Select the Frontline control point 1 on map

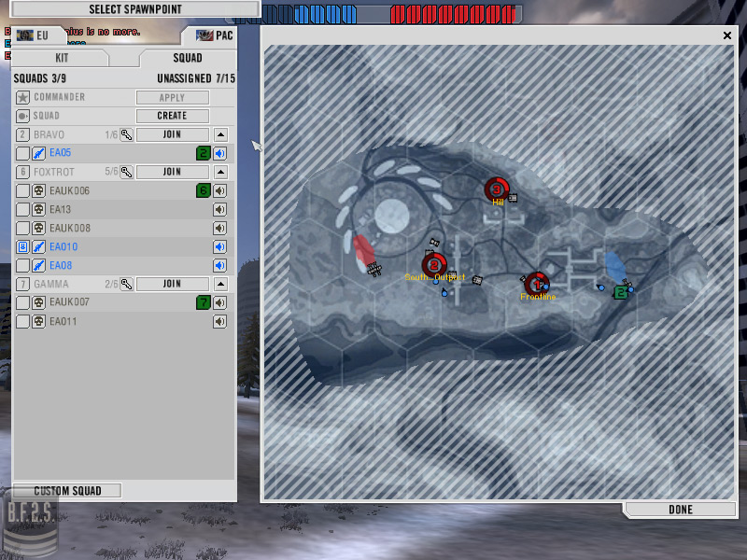coord(536,285)
